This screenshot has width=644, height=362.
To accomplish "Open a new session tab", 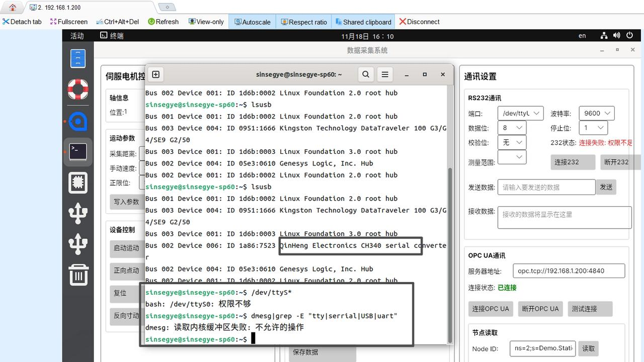I will pyautogui.click(x=167, y=7).
